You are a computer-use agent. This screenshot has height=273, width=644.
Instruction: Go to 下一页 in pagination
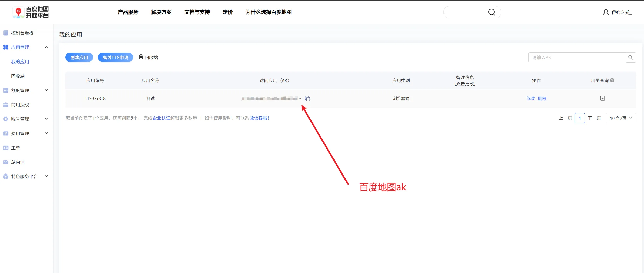(594, 118)
